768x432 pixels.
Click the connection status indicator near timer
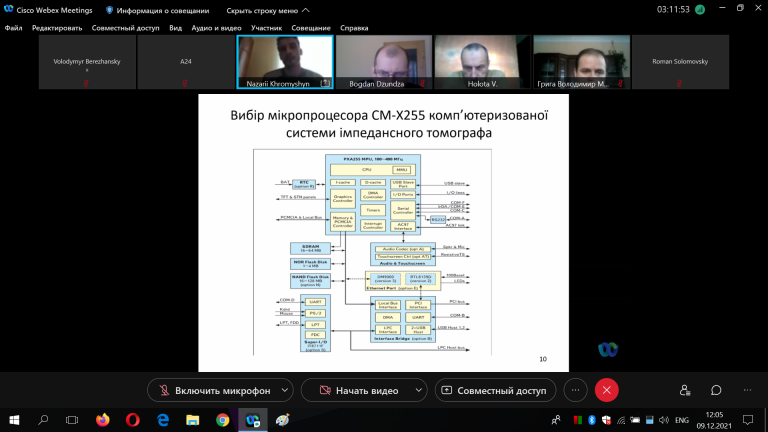coord(700,10)
